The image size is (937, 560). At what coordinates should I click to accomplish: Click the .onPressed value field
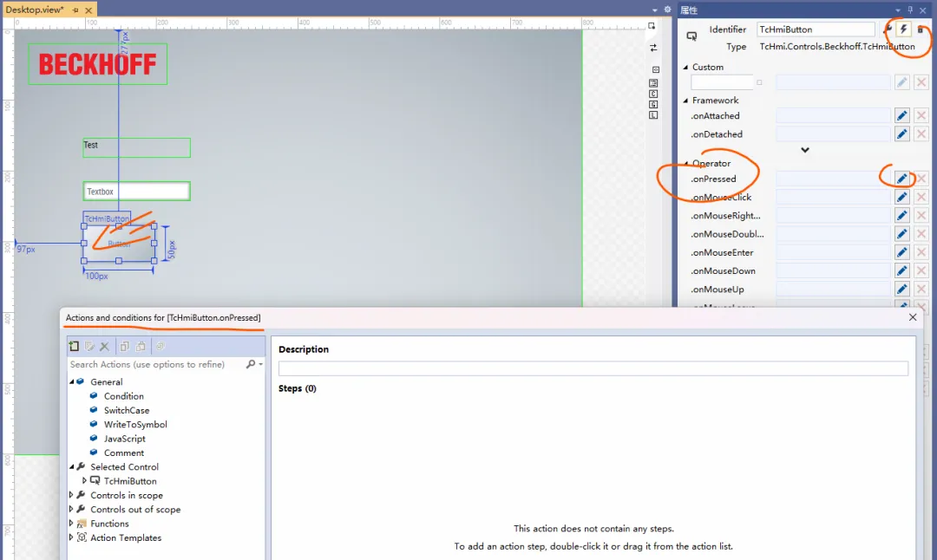pyautogui.click(x=833, y=179)
